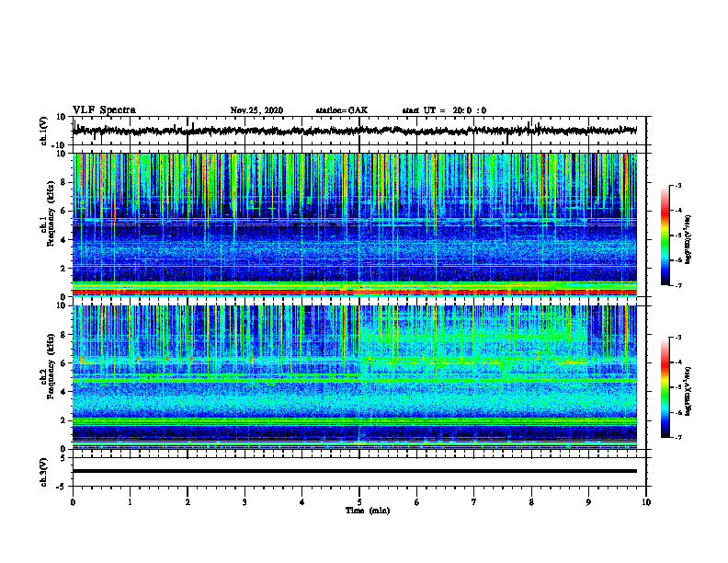This screenshot has width=728, height=563.
Task: Click the ch.3 flat black voltage trace
Action: coord(355,471)
